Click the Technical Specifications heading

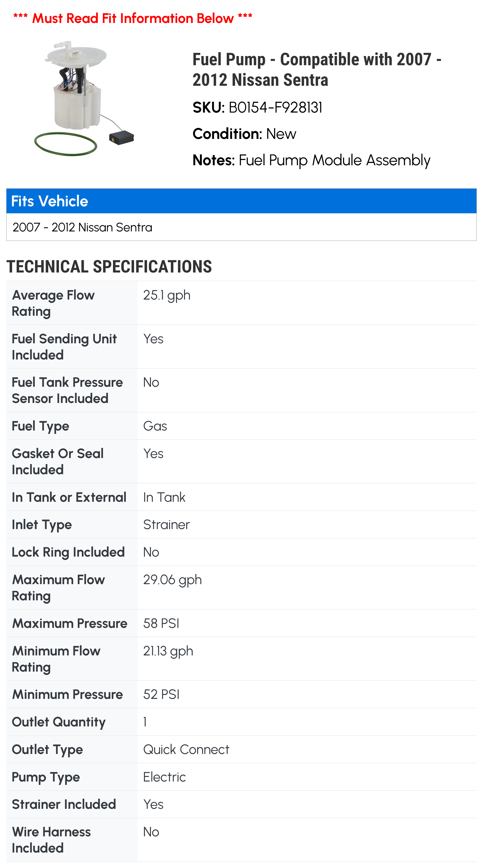109,266
